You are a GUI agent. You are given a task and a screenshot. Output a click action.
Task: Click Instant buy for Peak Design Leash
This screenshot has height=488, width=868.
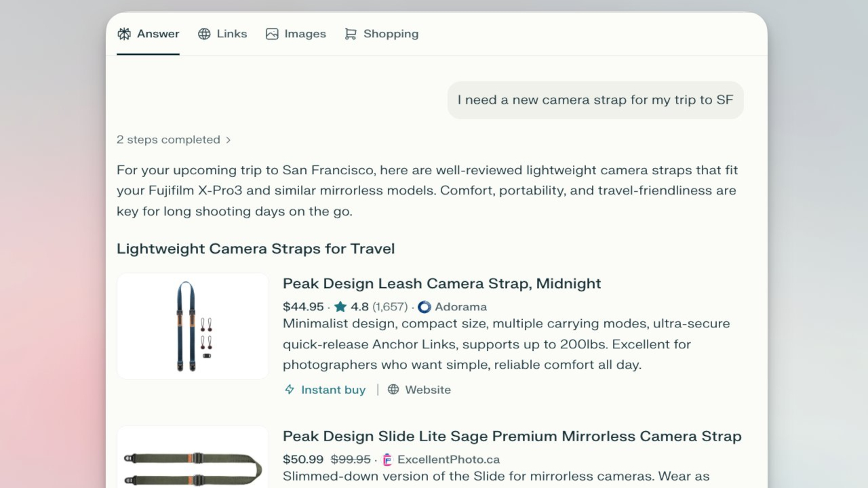[333, 390]
